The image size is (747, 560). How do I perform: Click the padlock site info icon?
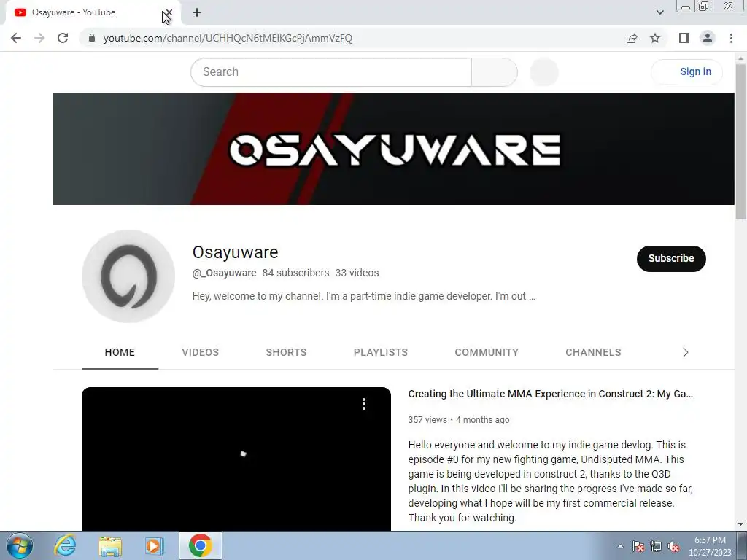[92, 38]
